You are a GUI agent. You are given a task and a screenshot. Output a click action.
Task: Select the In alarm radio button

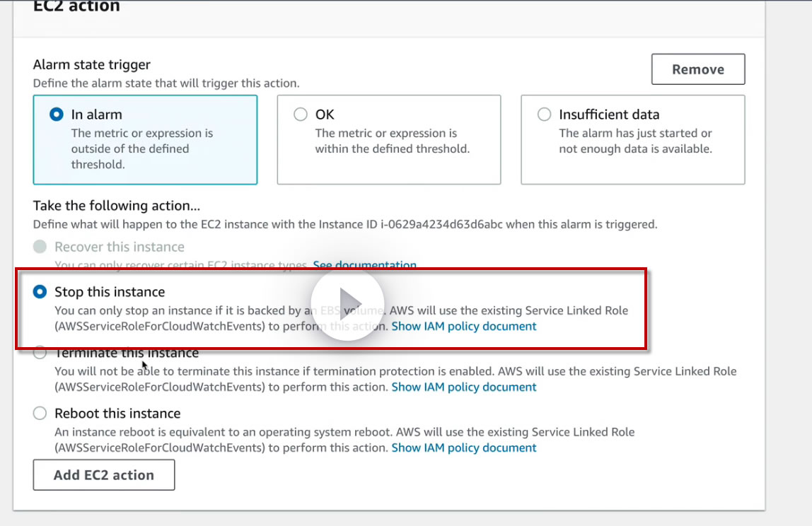click(57, 115)
